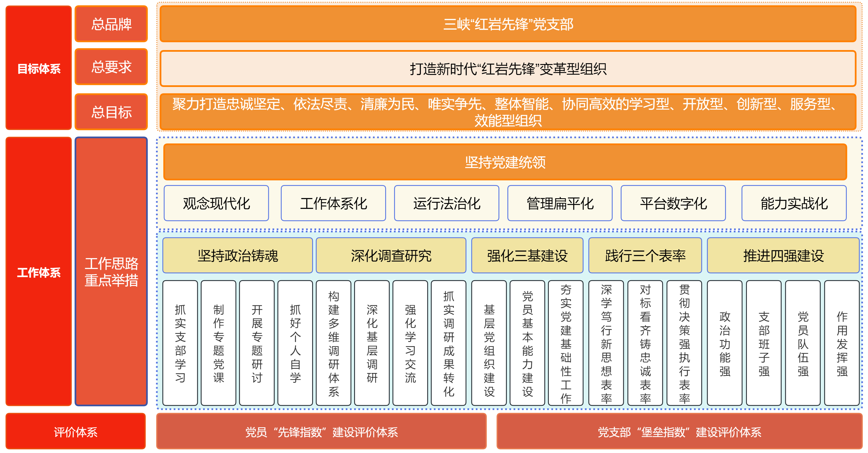The height and width of the screenshot is (453, 868).
Task: Select the 基层党组织建设 vertical box
Action: [x=489, y=343]
